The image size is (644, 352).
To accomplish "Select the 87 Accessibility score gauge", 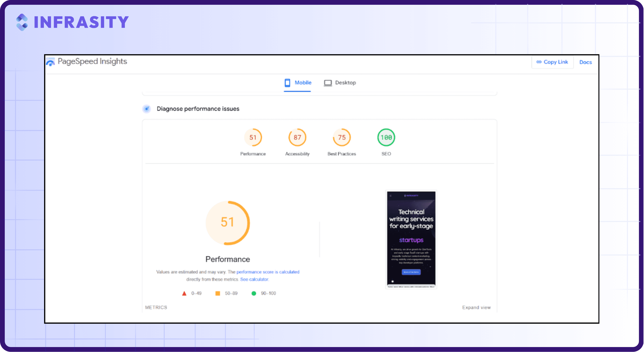I will click(297, 137).
